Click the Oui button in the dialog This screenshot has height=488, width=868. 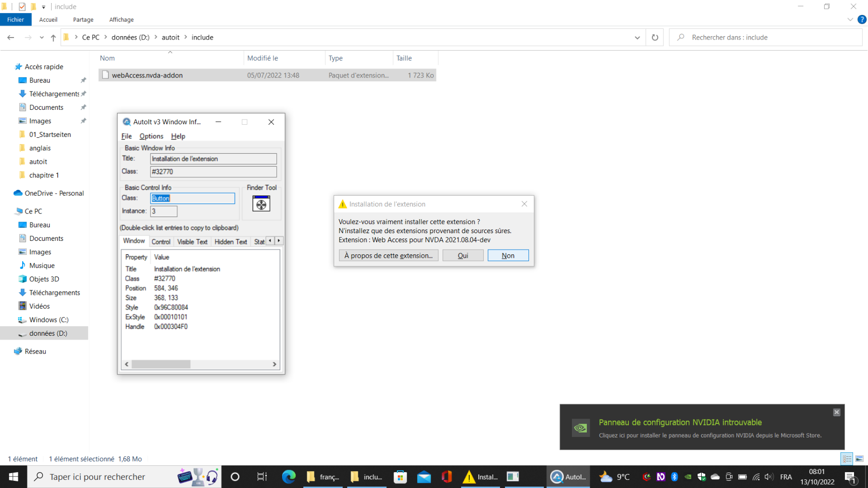click(462, 256)
